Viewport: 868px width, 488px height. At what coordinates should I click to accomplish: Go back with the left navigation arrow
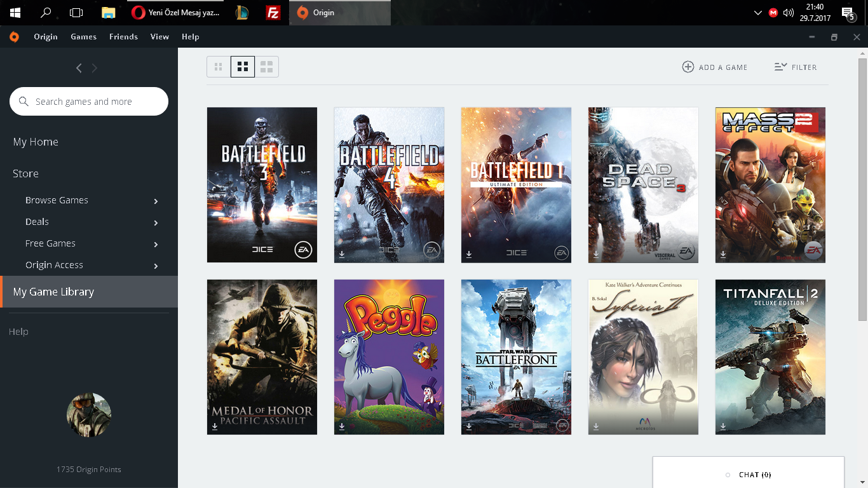click(x=79, y=68)
